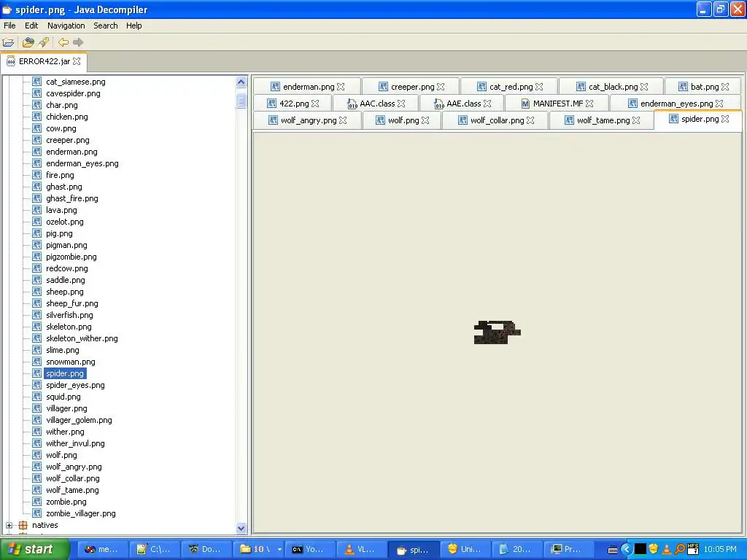Click image icon beside ozelot.png
The width and height of the screenshot is (747, 560).
36,222
